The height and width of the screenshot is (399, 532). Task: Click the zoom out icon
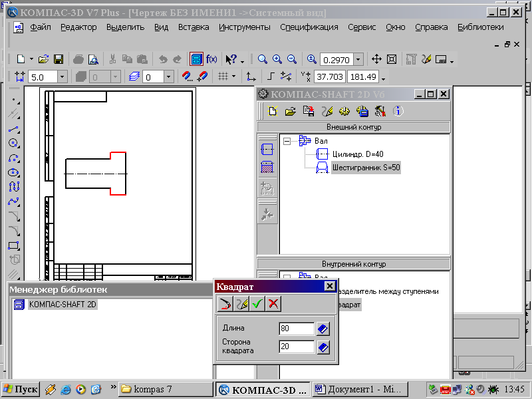click(292, 59)
